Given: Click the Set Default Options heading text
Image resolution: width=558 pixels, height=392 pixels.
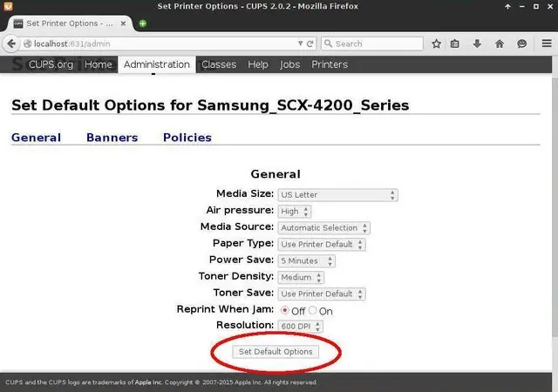Looking at the screenshot, I should 210,105.
